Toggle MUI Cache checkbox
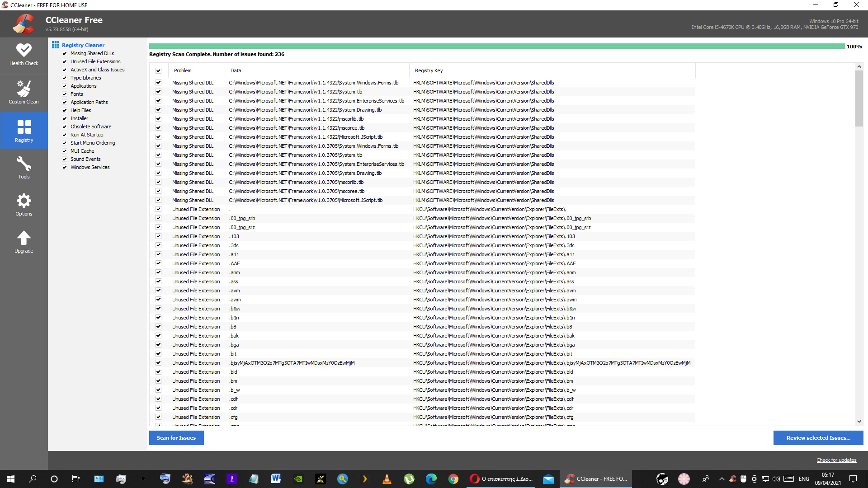Viewport: 868px width, 488px height. (x=65, y=151)
